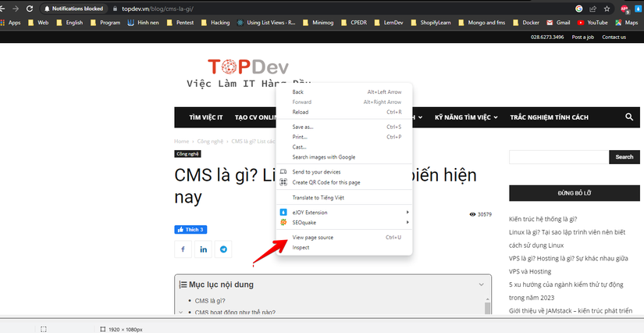This screenshot has width=644, height=333.
Task: Open the SEOquake submenu
Action: point(343,223)
